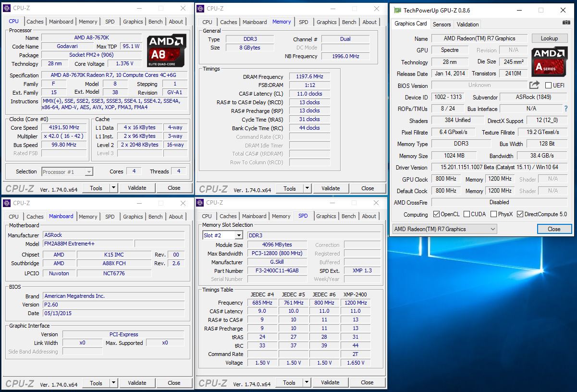Click the Lookup button in GPU-Z
Viewport: 577px width, 392px height.
point(549,38)
